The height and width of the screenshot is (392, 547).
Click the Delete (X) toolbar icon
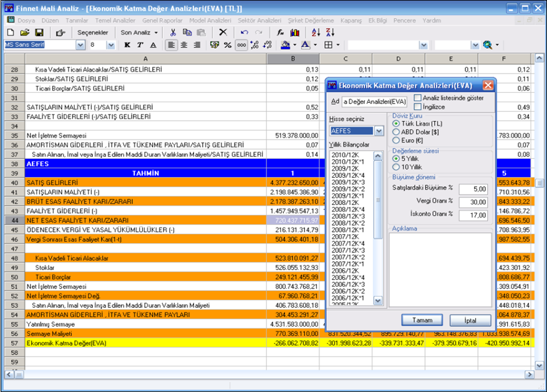point(223,32)
